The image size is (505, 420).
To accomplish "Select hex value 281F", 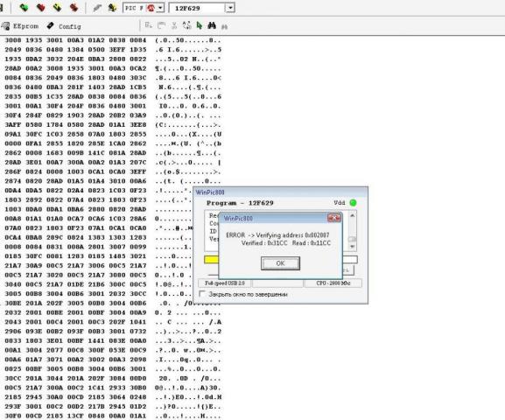I will tap(75, 87).
